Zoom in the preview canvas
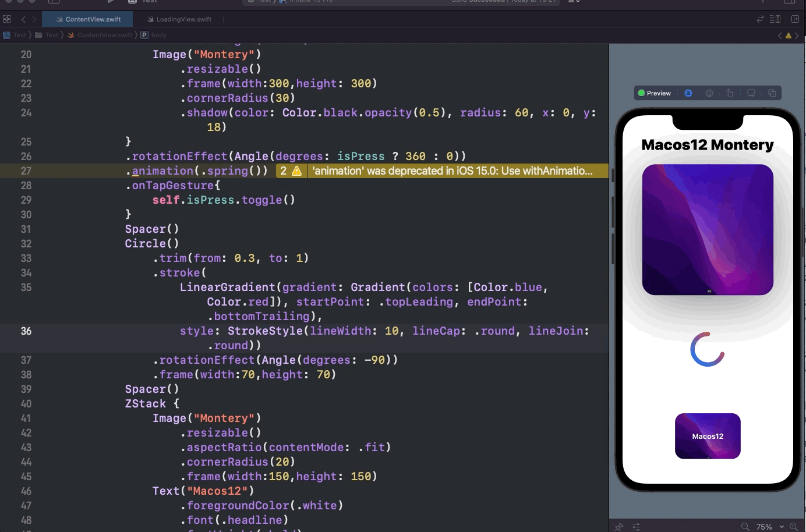The height and width of the screenshot is (532, 806). pos(793,526)
